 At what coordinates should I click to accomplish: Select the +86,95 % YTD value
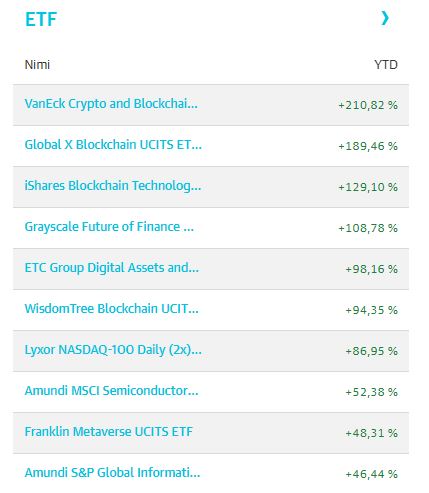tap(372, 351)
